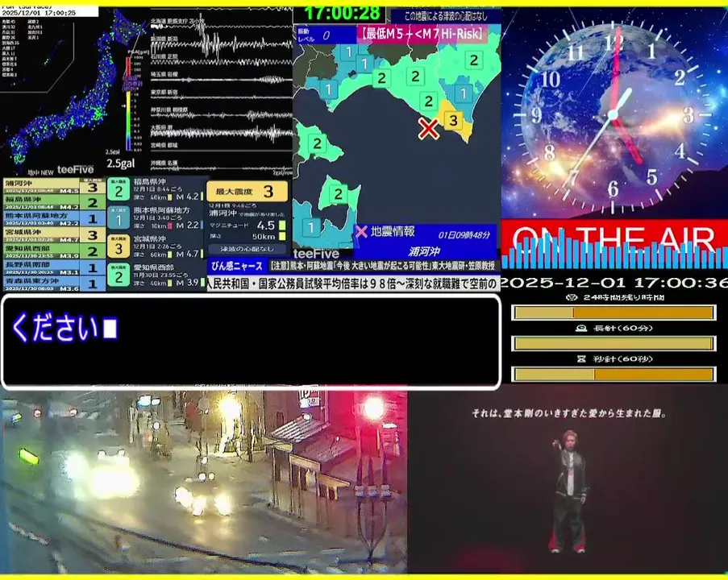Select the yellow intensity 3 marker near epicenter
Image resolution: width=728 pixels, height=580 pixels.
coord(452,121)
